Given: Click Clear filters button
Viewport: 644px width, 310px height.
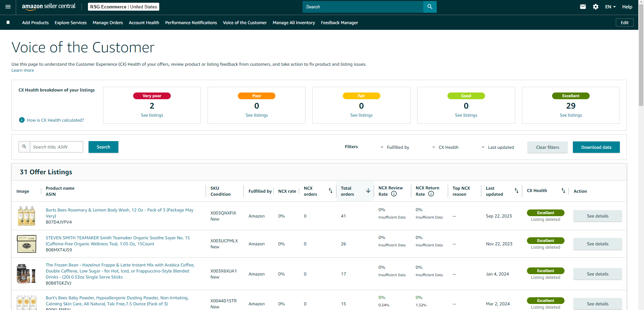Looking at the screenshot, I should pyautogui.click(x=547, y=147).
